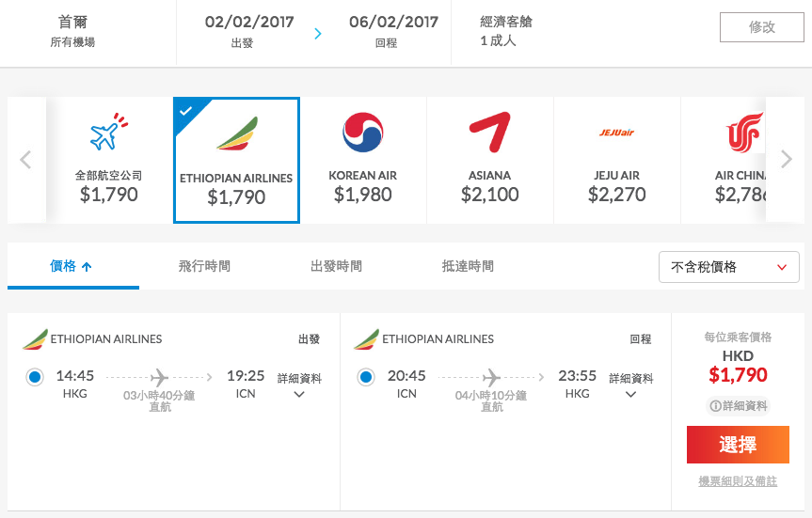Viewport: 812px width, 518px height.
Task: Click departure date 02/02/2017
Action: 249,22
